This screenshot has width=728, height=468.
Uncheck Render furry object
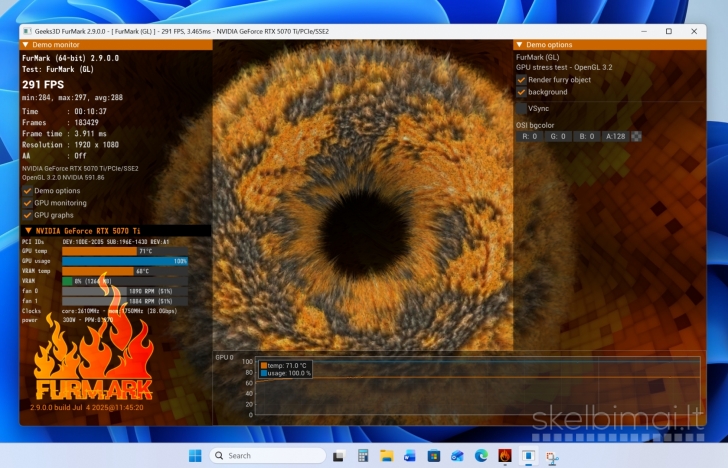coord(521,79)
